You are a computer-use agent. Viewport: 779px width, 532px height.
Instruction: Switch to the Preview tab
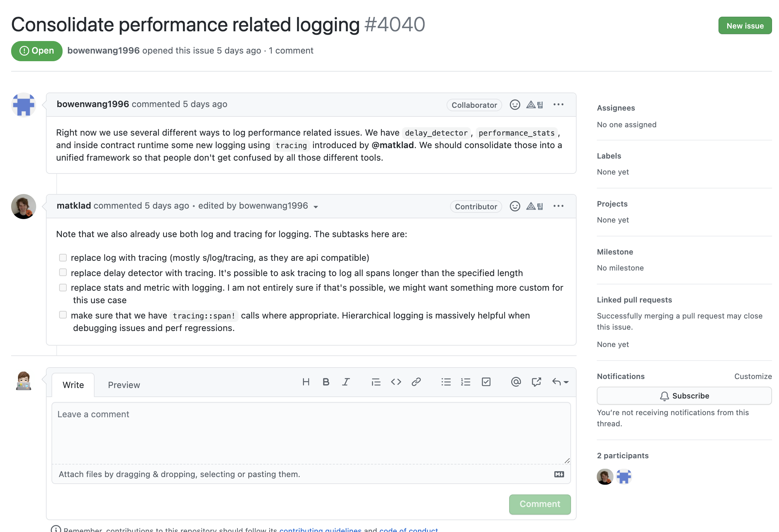pos(124,385)
